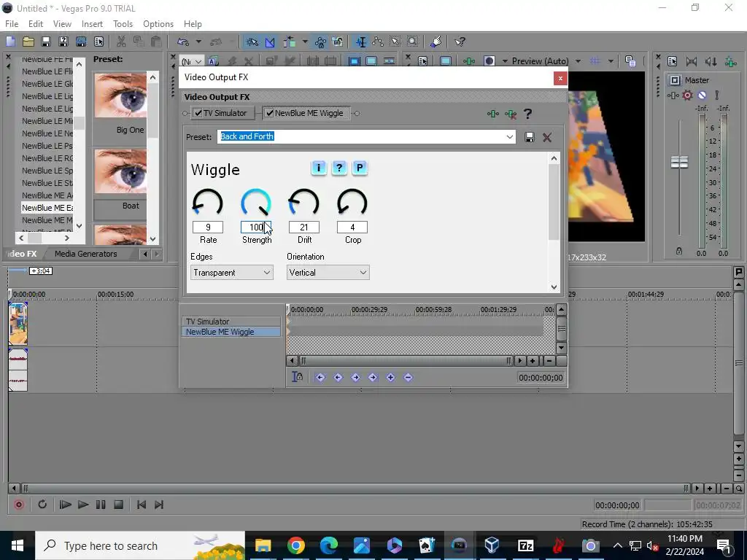The width and height of the screenshot is (747, 560).
Task: Click the Crop value field showing 4
Action: [x=352, y=227]
